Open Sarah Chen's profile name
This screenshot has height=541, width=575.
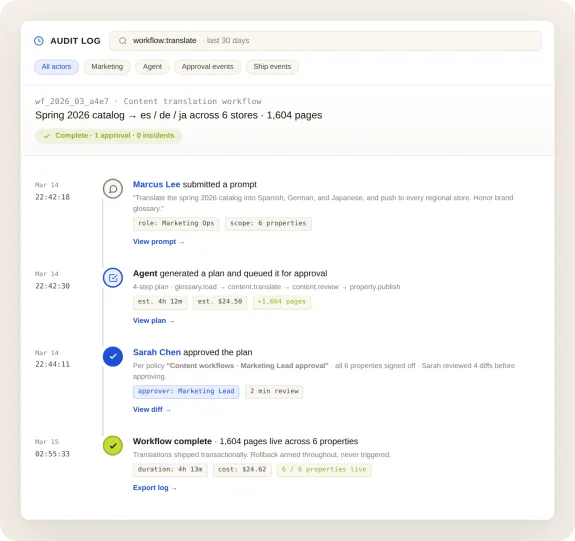click(x=157, y=352)
